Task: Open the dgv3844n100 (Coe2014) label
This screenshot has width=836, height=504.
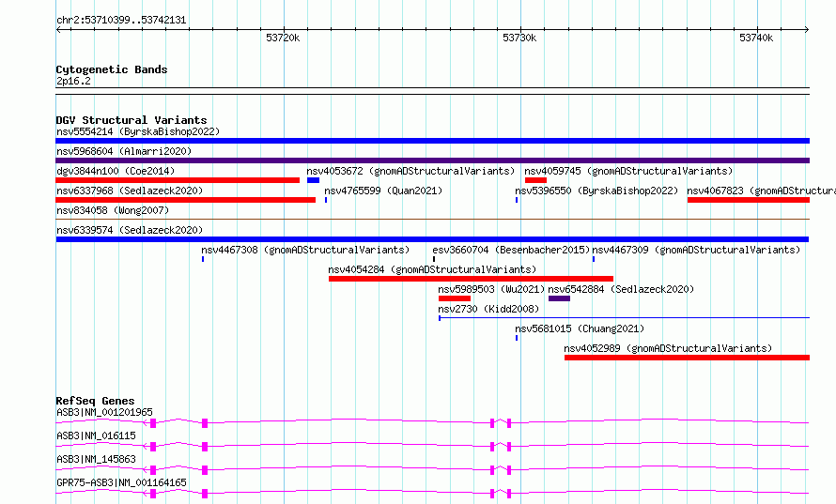Action: 116,171
